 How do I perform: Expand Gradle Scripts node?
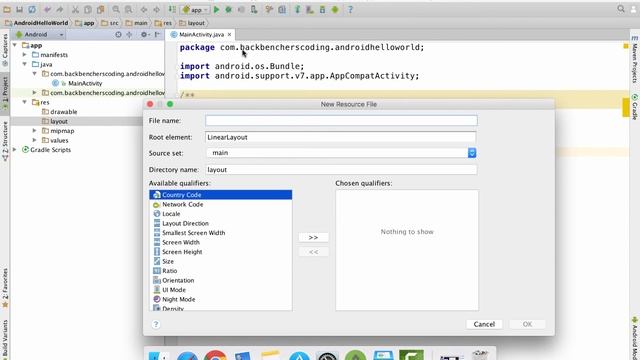point(15,150)
